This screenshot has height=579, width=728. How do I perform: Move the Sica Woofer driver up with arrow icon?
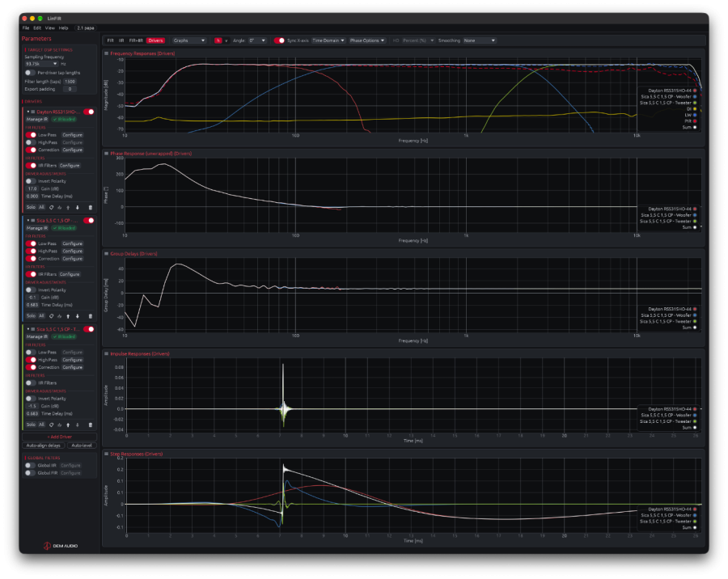[x=68, y=316]
